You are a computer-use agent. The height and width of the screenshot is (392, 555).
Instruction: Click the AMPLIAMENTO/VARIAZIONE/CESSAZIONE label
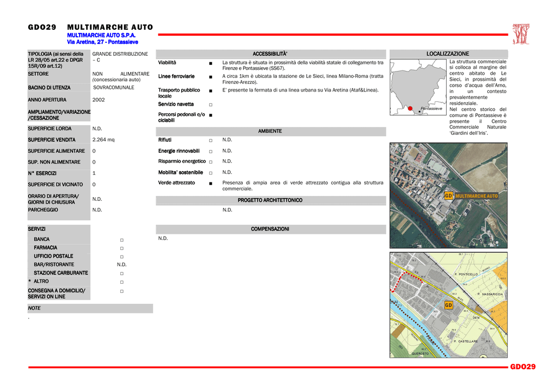[59, 115]
